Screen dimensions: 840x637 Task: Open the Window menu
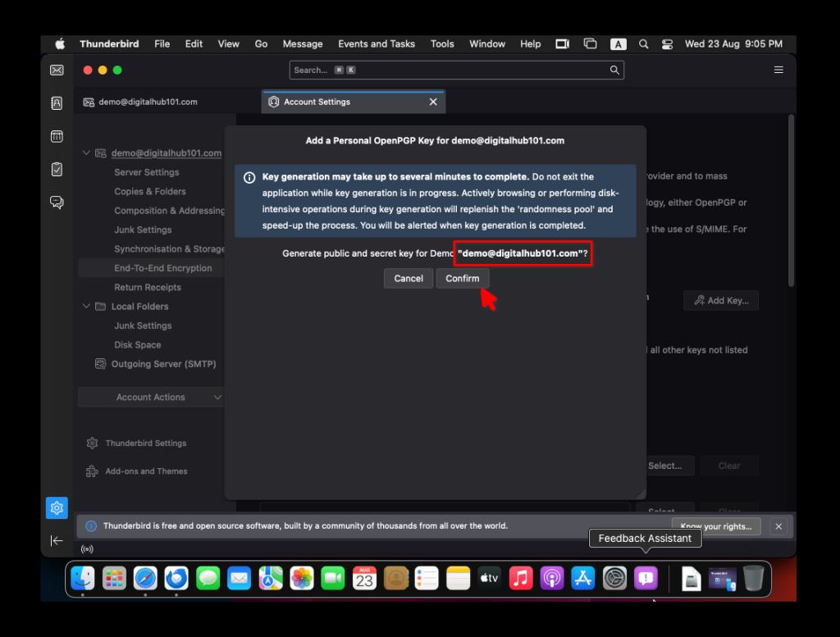(x=487, y=44)
